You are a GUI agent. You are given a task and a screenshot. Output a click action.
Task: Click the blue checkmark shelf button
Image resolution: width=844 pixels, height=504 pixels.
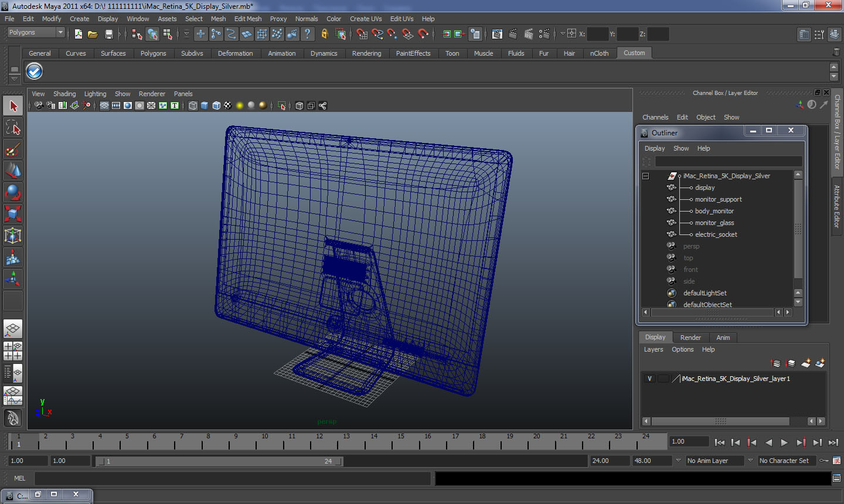coord(35,71)
